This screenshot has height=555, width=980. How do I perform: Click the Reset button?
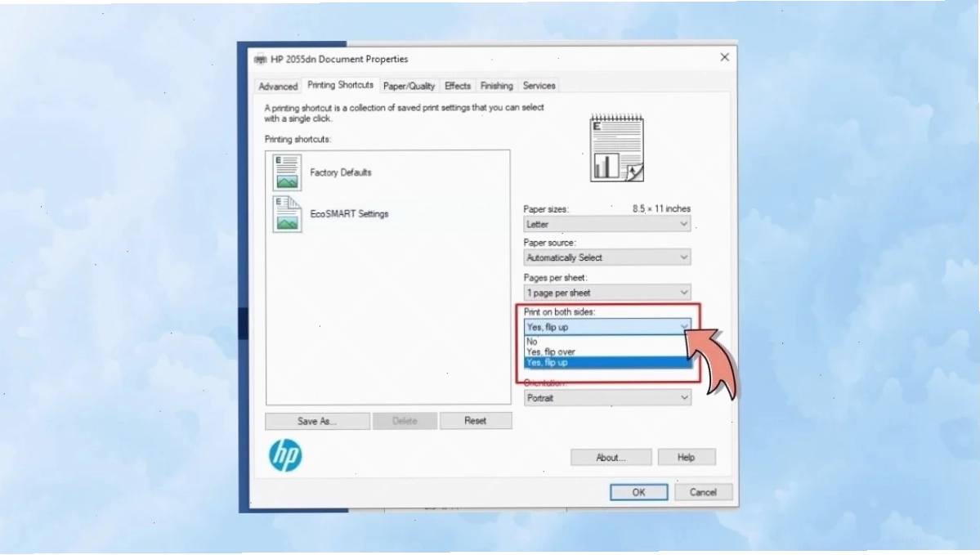coord(475,421)
